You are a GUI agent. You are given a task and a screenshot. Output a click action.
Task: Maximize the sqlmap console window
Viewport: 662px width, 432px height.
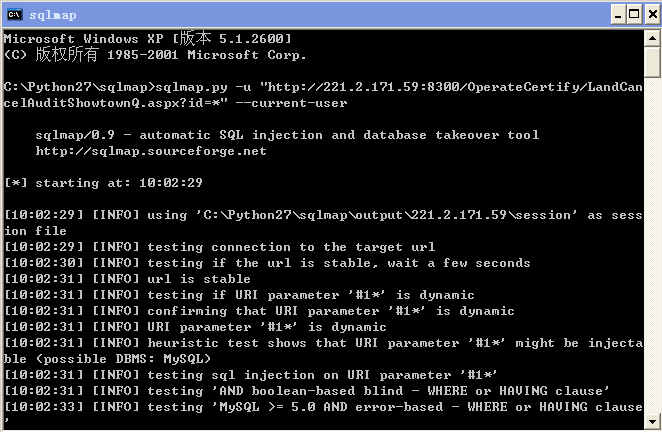pos(634,15)
